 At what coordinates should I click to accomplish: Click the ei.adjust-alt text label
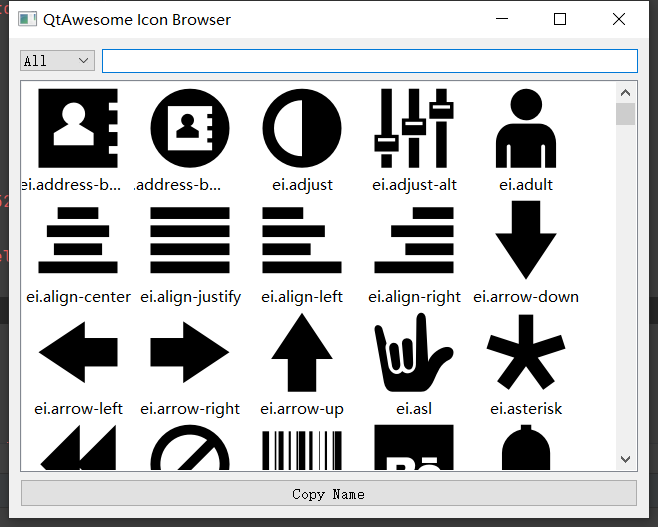point(414,185)
